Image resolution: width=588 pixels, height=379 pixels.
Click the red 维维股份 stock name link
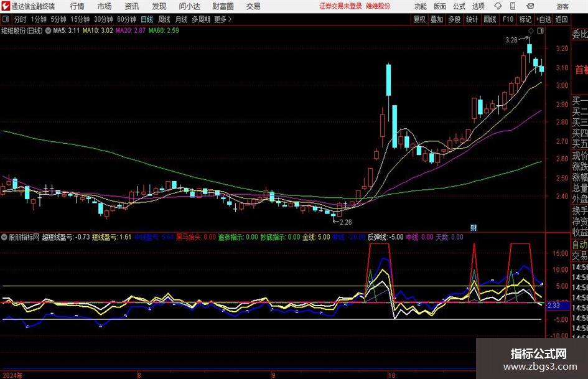[x=378, y=6]
